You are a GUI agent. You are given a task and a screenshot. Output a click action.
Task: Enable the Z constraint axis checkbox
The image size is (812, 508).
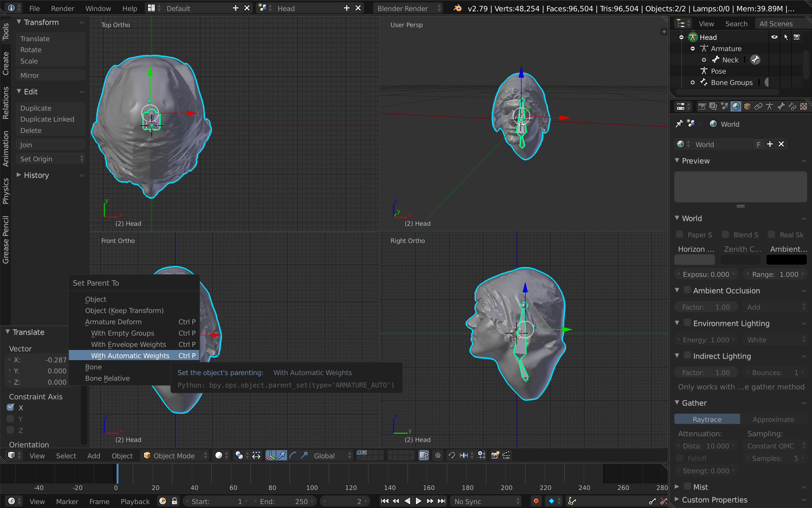click(x=10, y=430)
